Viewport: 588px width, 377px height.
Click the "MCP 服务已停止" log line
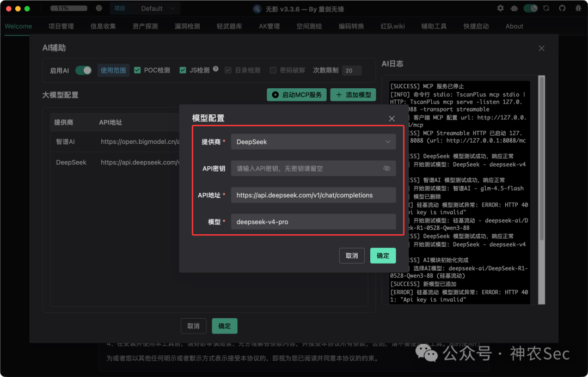[x=427, y=86]
